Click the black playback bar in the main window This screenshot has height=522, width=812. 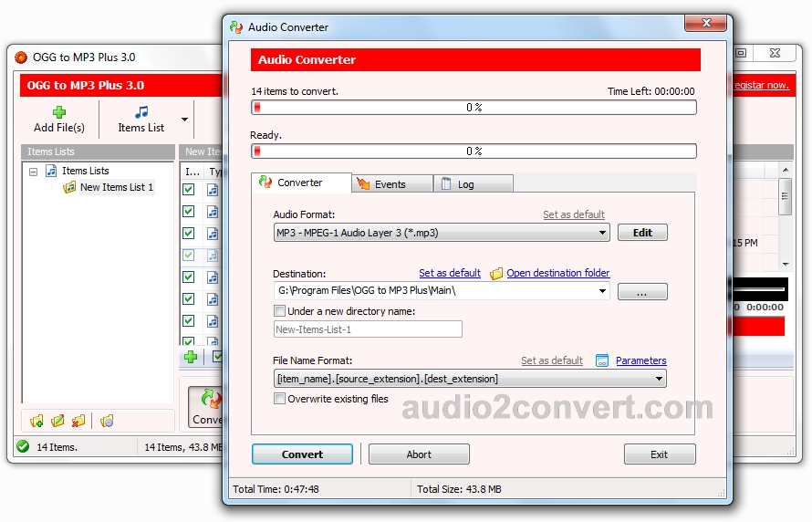click(x=760, y=289)
